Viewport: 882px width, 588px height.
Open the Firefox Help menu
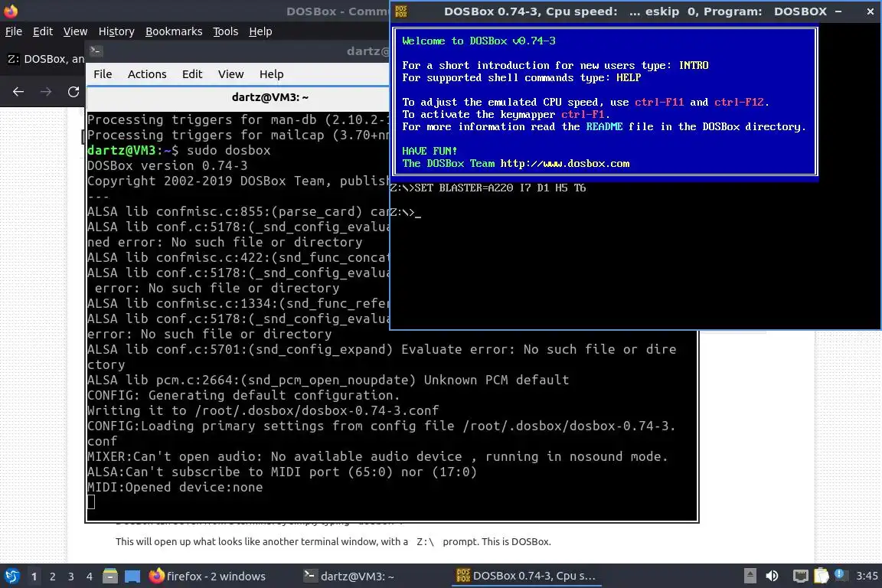[260, 31]
